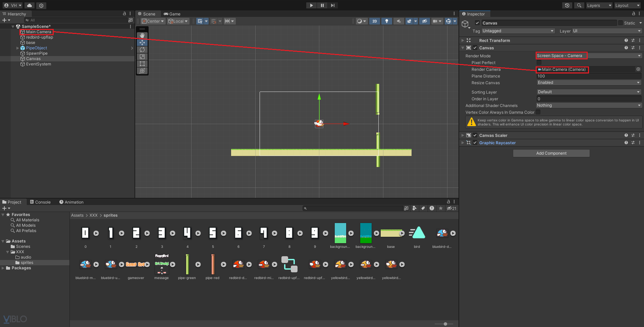This screenshot has width=644, height=327.
Task: Disable the Canvas Scaler component checkbox
Action: click(x=475, y=135)
